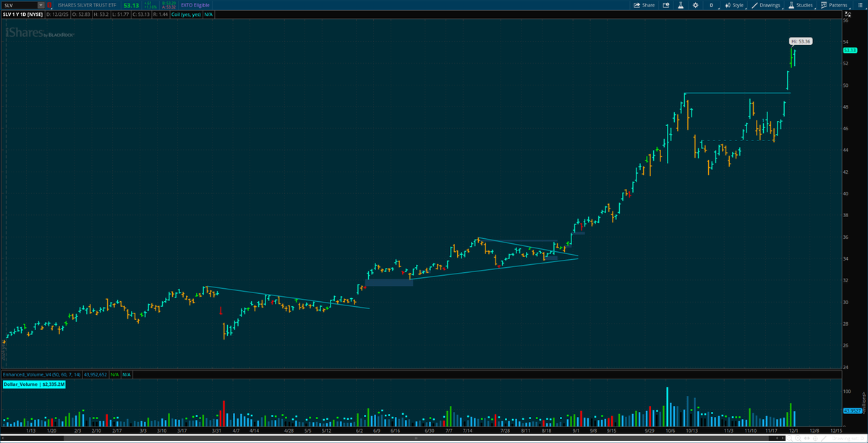Open the Drawings menu

[766, 5]
